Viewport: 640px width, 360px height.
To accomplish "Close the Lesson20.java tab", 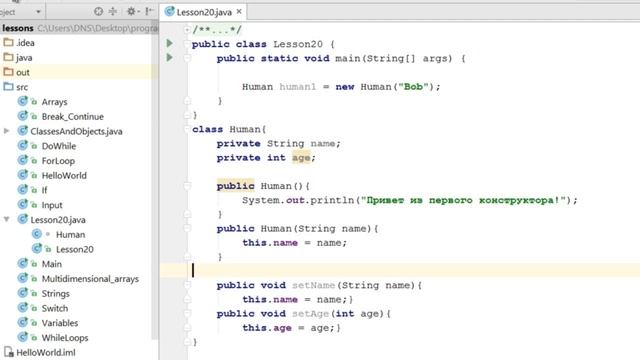I will coord(239,12).
